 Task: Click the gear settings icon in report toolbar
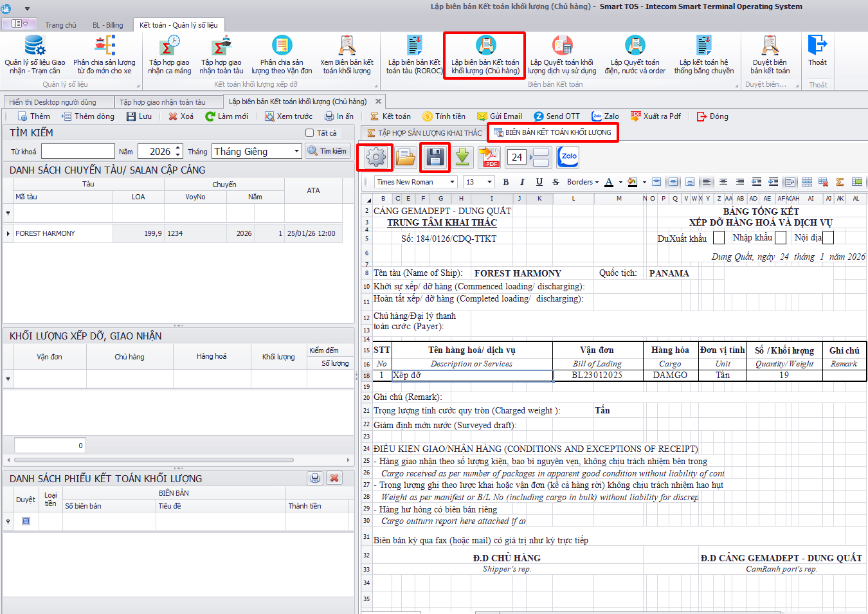(375, 157)
